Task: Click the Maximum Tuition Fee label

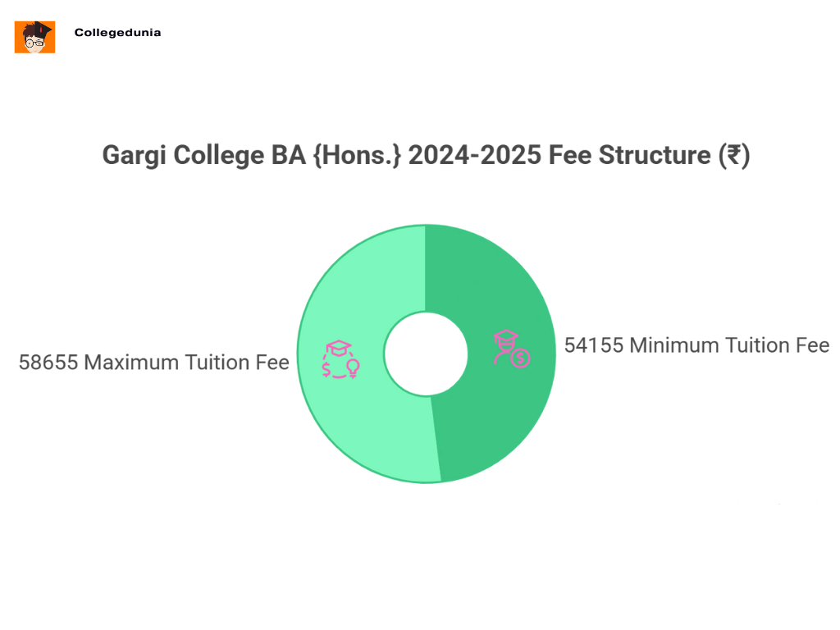Action: 186,363
